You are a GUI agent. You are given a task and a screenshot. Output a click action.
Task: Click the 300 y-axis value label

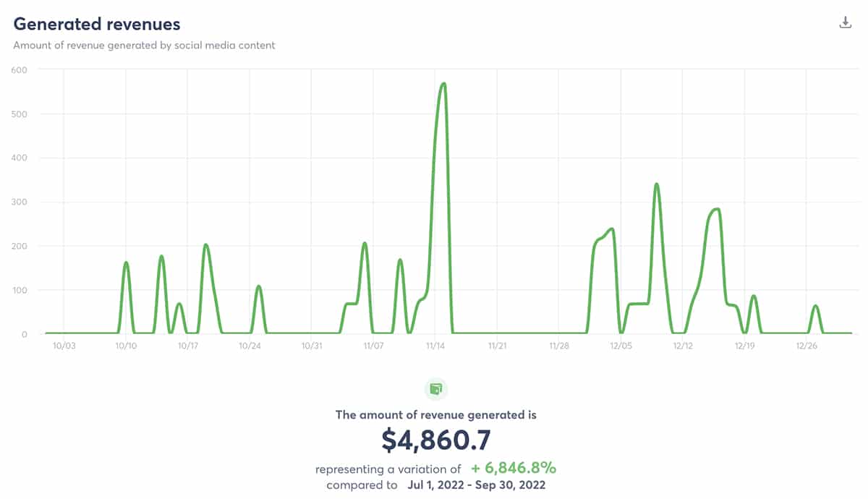19,202
